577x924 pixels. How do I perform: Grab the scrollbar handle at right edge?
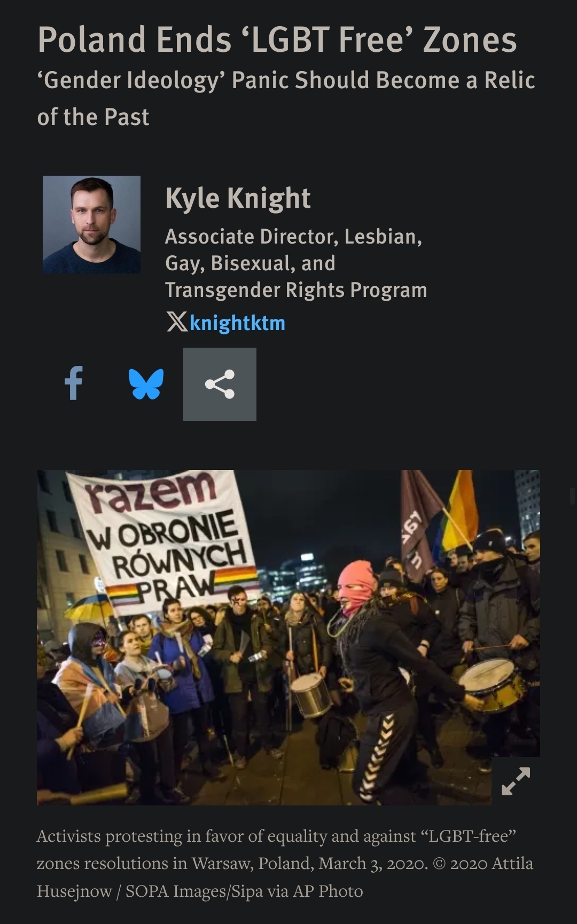[x=573, y=495]
